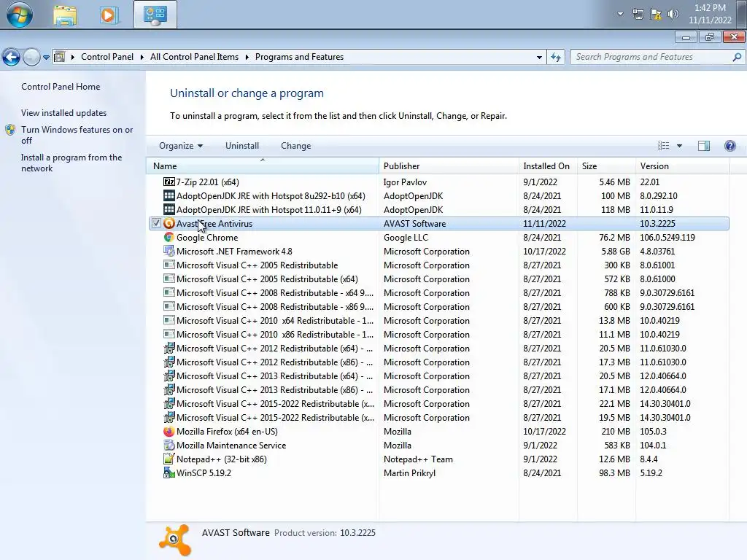
Task: Select Microsoft Visual C++ 2005 Redistributable (x64)
Action: pos(438,279)
